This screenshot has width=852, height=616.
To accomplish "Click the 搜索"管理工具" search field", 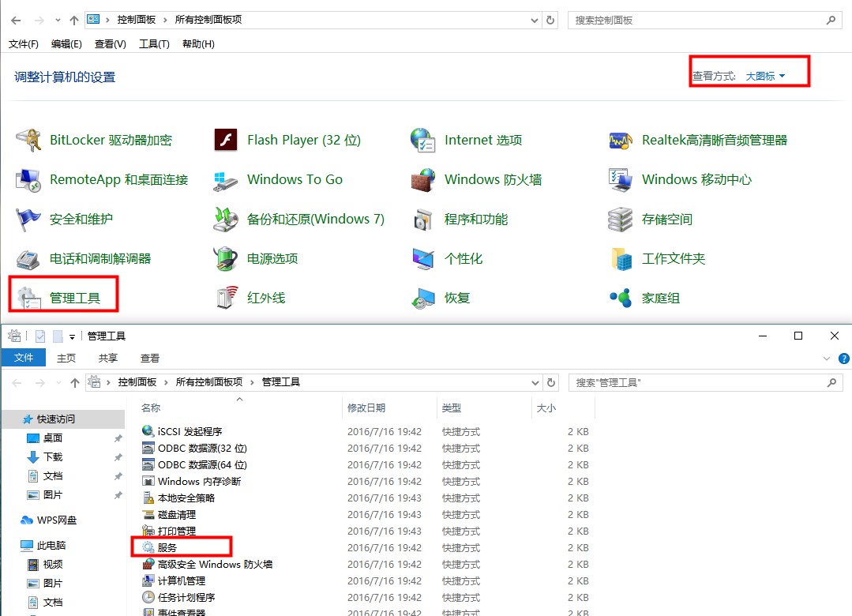I will (705, 383).
